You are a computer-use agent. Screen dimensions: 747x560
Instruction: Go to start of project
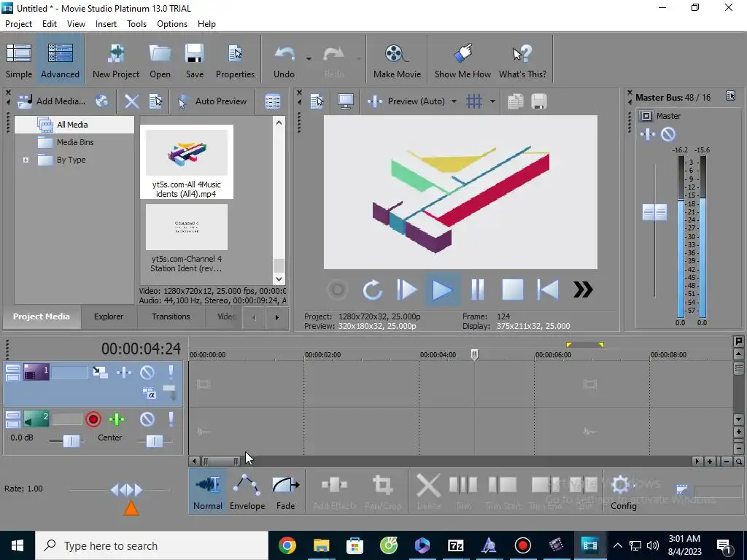pyautogui.click(x=548, y=289)
